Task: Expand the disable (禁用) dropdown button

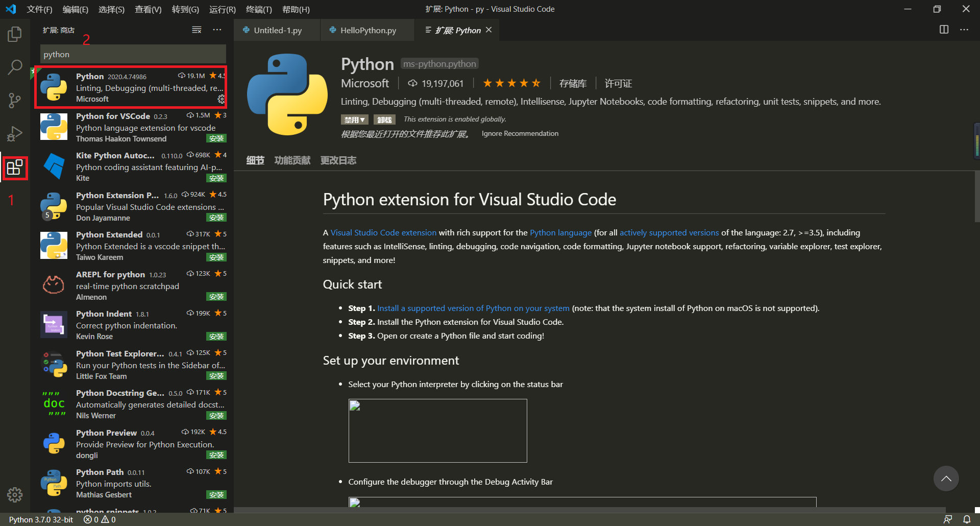Action: click(x=355, y=119)
